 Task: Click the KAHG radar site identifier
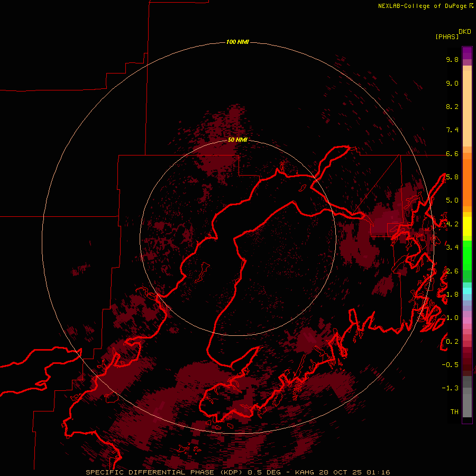click(305, 472)
